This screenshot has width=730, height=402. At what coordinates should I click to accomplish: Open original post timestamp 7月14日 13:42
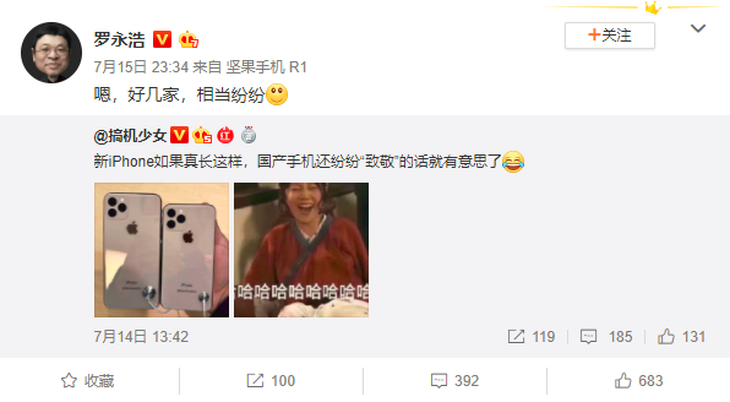tap(141, 337)
